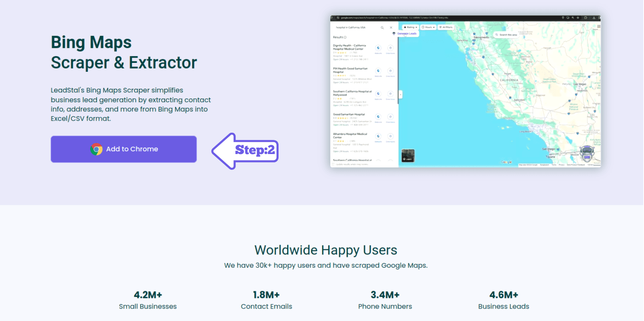The height and width of the screenshot is (321, 644).
Task: Click Directions icon for Alhambra Hospital Medical Center
Action: coord(390,136)
